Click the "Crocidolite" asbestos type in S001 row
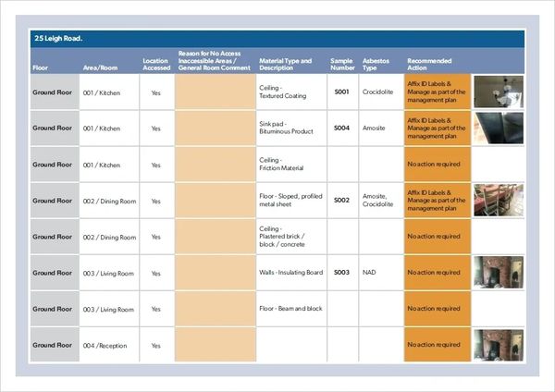The height and width of the screenshot is (392, 555). 377,92
